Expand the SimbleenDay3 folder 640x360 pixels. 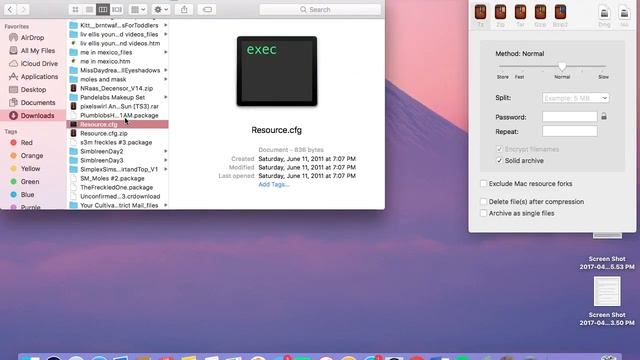pos(166,160)
